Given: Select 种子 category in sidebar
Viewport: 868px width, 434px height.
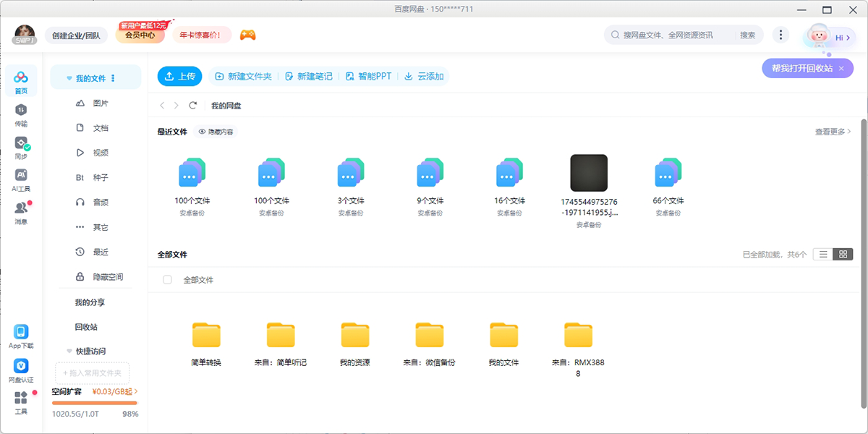Looking at the screenshot, I should (96, 177).
